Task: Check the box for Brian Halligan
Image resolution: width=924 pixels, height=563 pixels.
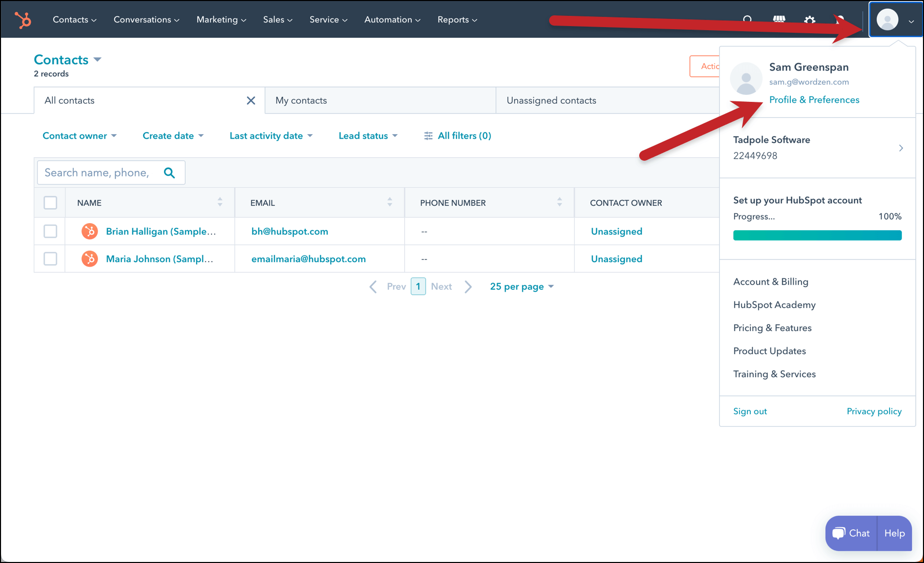Action: (50, 231)
